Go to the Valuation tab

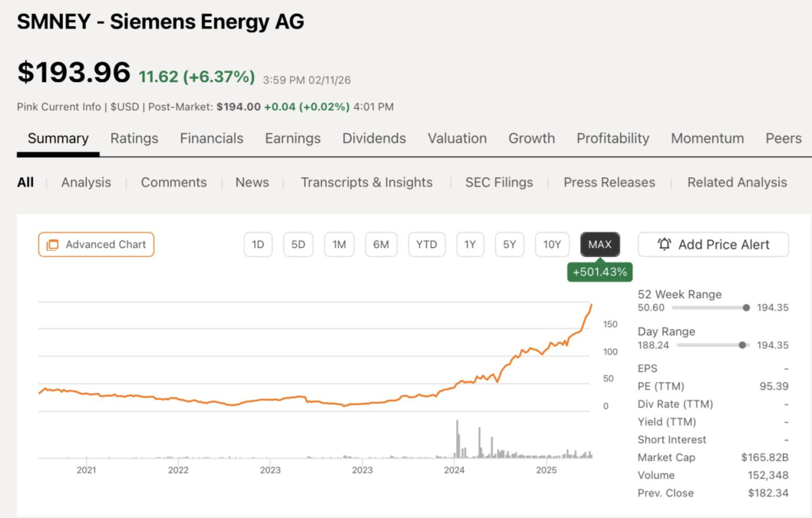pos(457,138)
